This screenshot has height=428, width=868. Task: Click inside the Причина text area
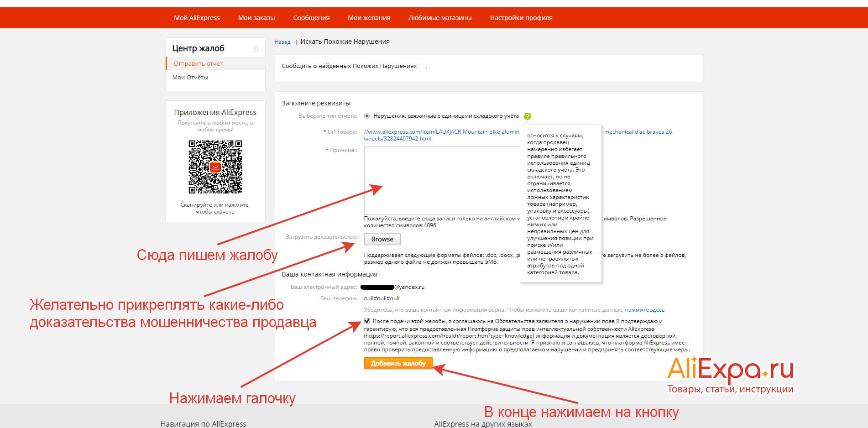click(x=442, y=180)
